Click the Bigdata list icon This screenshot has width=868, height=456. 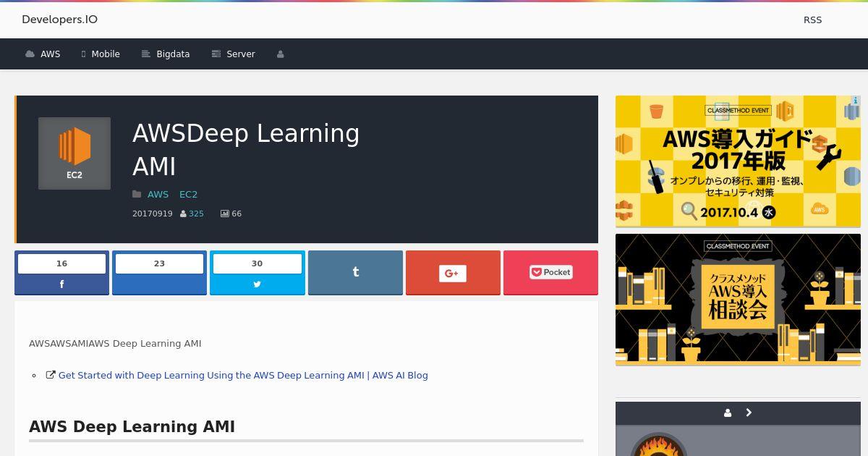(145, 54)
